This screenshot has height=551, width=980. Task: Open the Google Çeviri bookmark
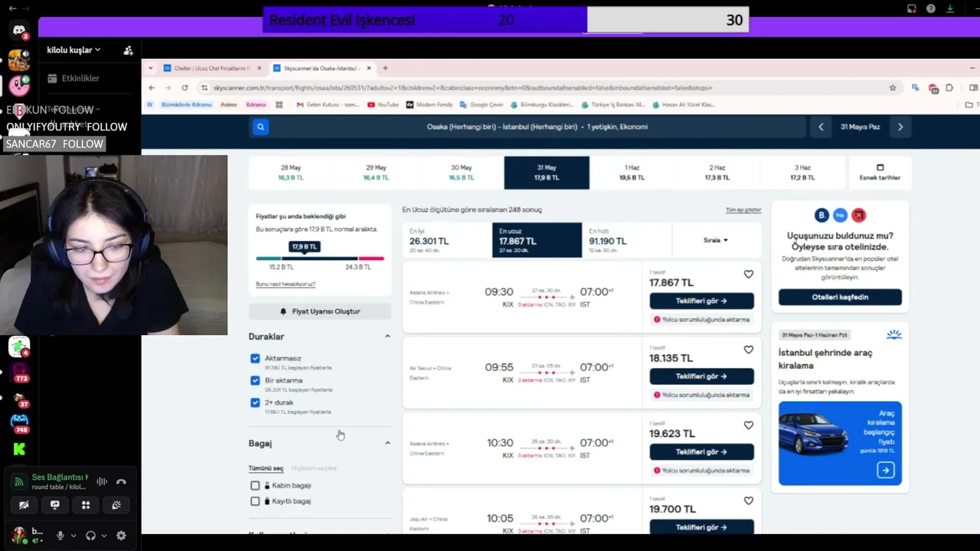click(x=482, y=104)
